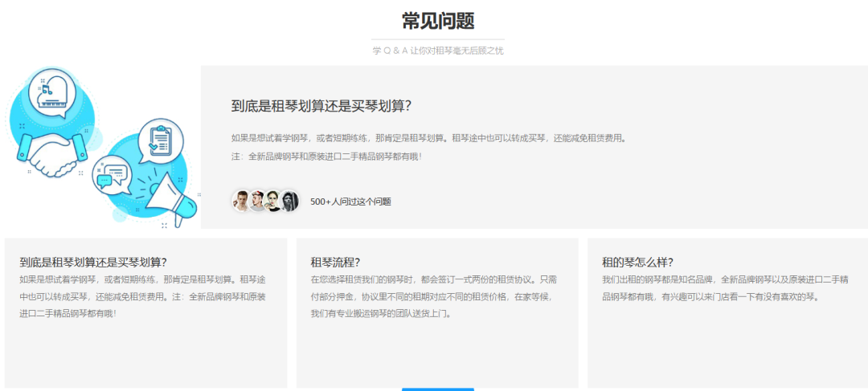Viewport: 868px width, 391px height.
Task: Click the featured answer paragraph about 短期练练
Action: pos(428,138)
